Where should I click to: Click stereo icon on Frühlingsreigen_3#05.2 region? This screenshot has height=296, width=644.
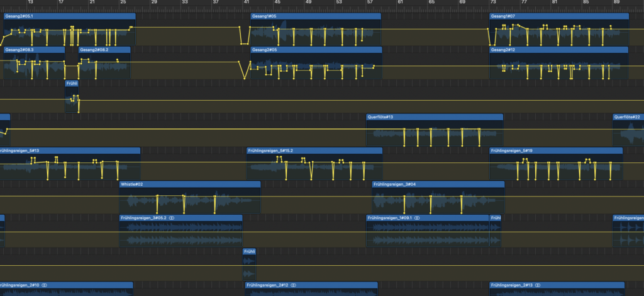click(x=172, y=218)
